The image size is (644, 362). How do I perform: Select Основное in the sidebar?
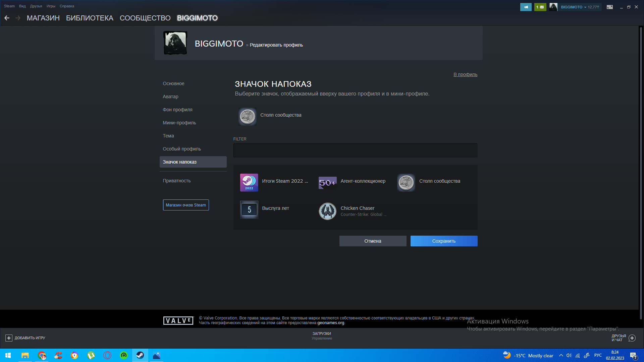coord(173,83)
